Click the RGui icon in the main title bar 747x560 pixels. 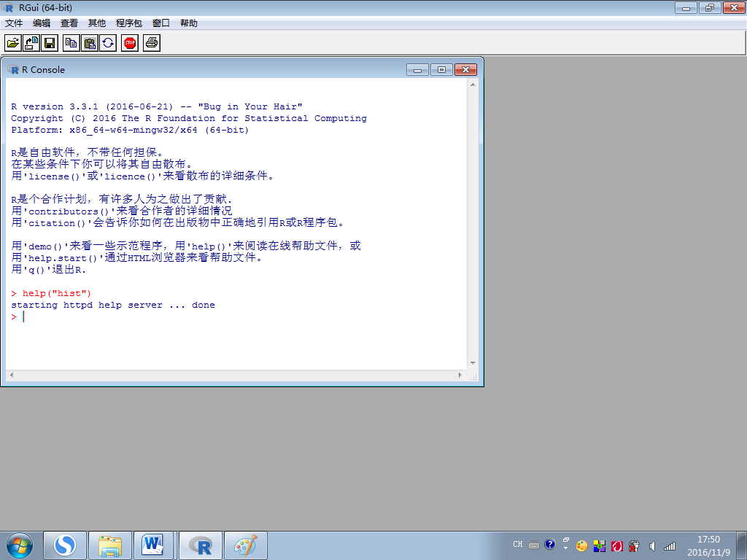(x=8, y=7)
